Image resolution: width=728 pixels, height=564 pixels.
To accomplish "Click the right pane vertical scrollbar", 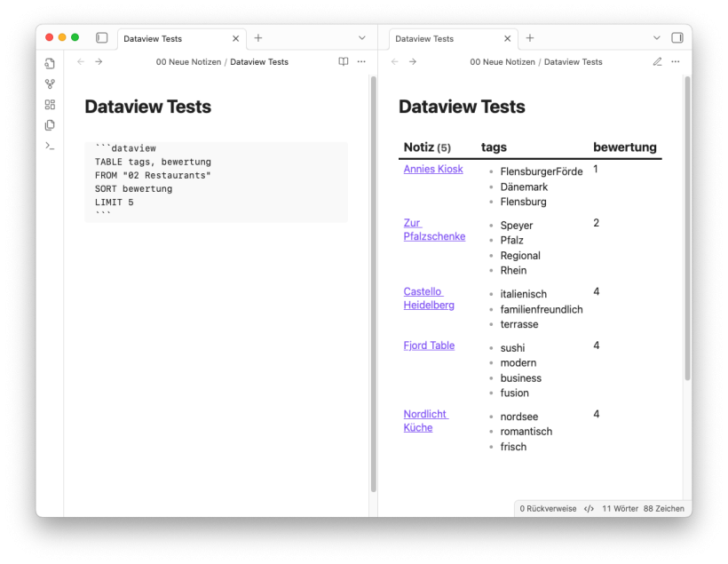I will click(687, 231).
